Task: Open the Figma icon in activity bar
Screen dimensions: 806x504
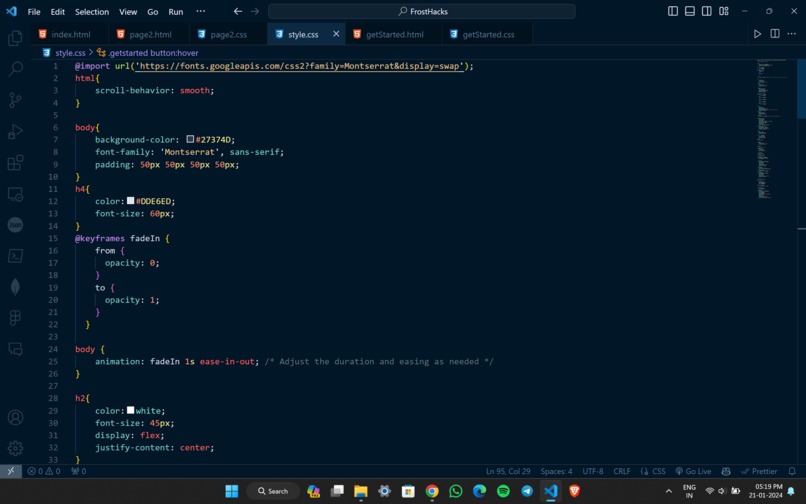Action: pos(15,318)
